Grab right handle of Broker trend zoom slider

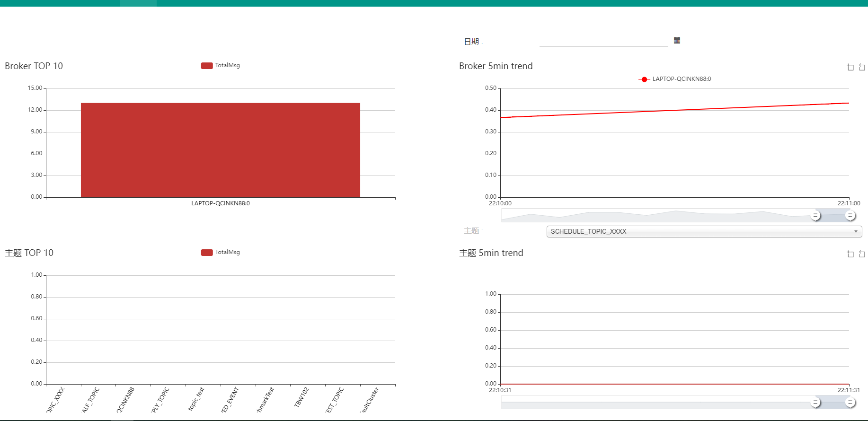pos(850,216)
